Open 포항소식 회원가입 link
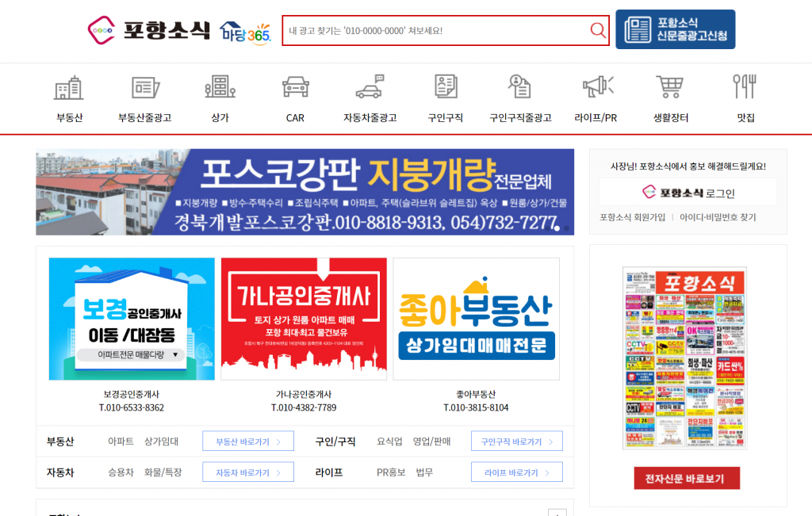Viewport: 812px width, 516px height. click(x=632, y=217)
